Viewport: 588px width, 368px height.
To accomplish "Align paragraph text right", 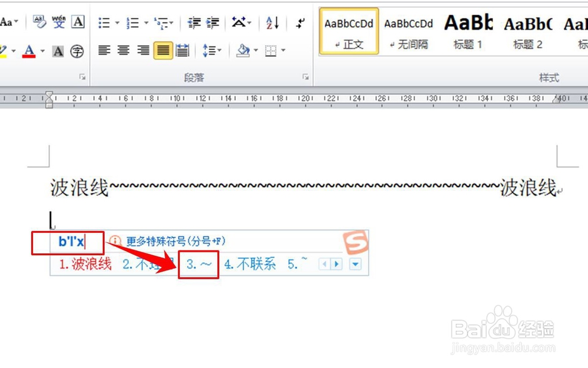I will click(143, 50).
